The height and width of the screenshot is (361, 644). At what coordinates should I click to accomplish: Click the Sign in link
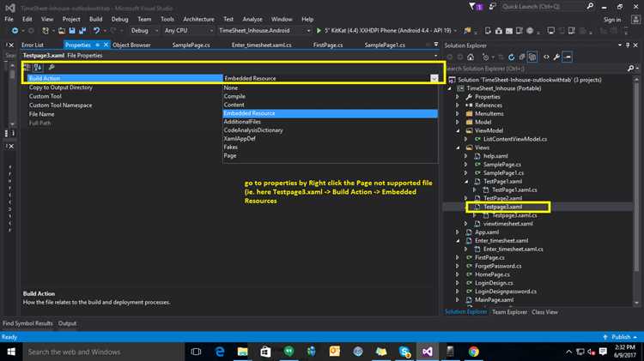point(612,20)
